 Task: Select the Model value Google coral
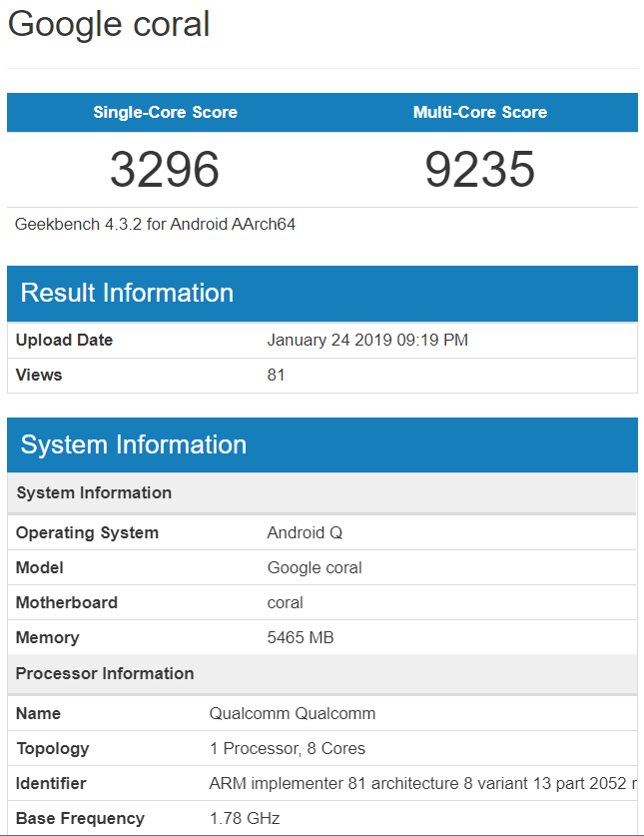click(315, 567)
